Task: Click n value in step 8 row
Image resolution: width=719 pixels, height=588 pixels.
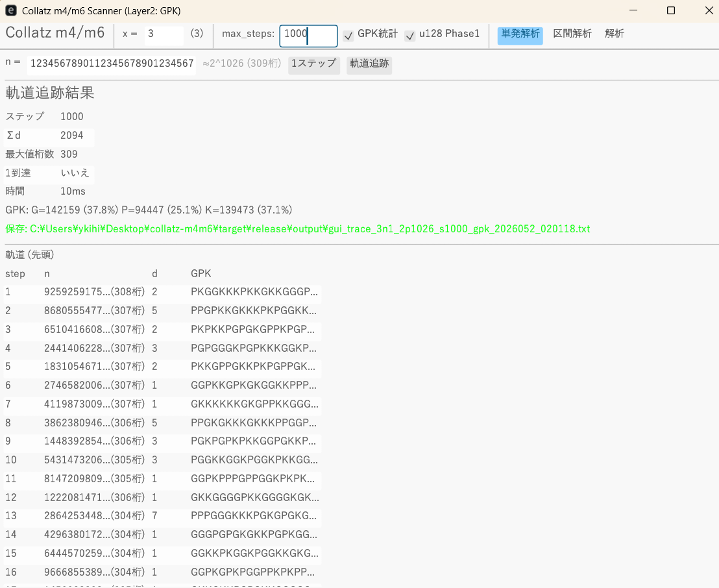Action: click(94, 424)
